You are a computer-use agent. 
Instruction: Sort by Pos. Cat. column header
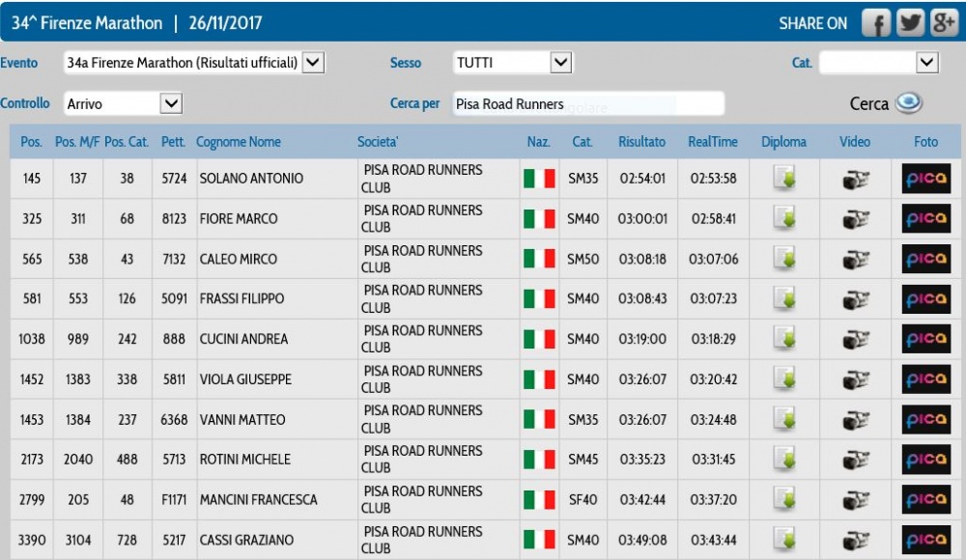click(127, 142)
